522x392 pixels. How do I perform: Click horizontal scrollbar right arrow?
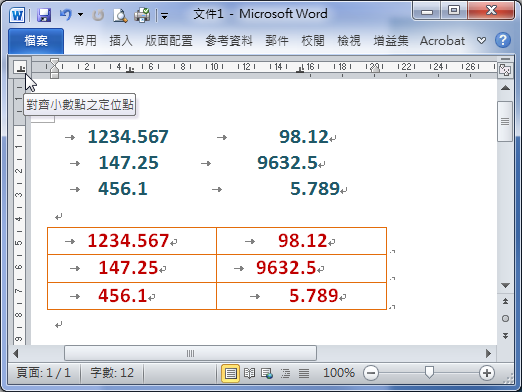point(488,353)
